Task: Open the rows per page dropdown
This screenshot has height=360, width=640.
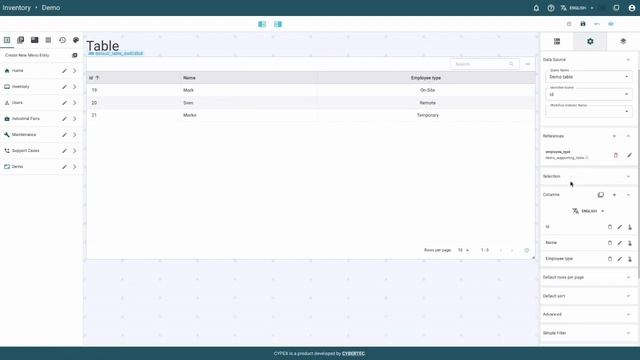Action: (463, 250)
